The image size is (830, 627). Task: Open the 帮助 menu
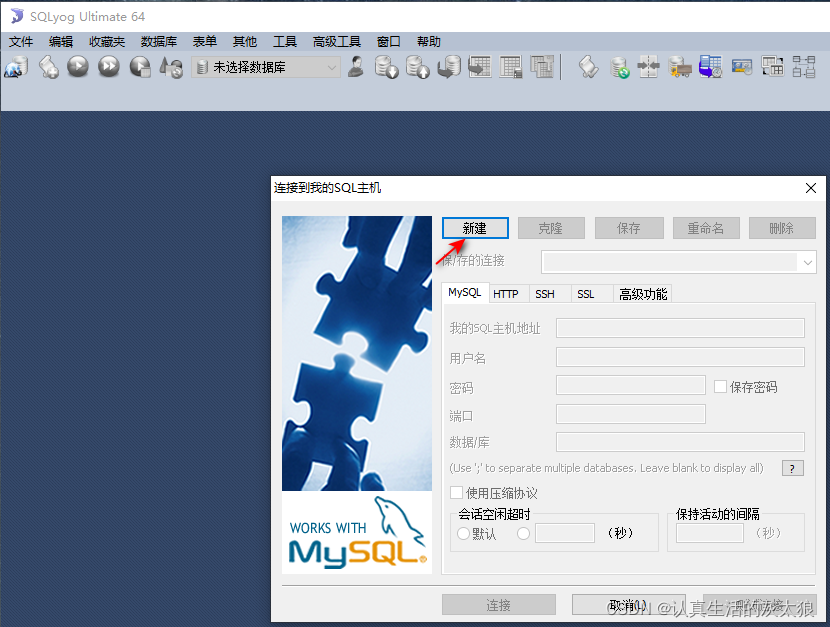(428, 41)
